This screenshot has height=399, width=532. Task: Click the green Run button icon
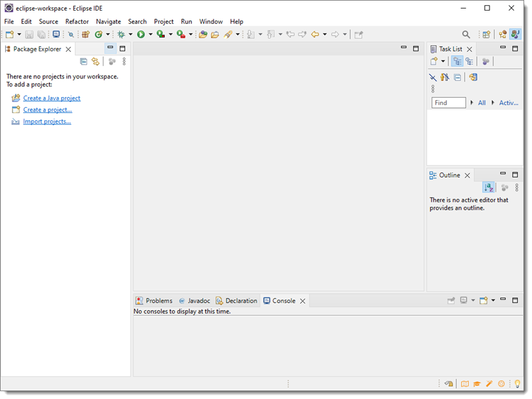pos(141,35)
